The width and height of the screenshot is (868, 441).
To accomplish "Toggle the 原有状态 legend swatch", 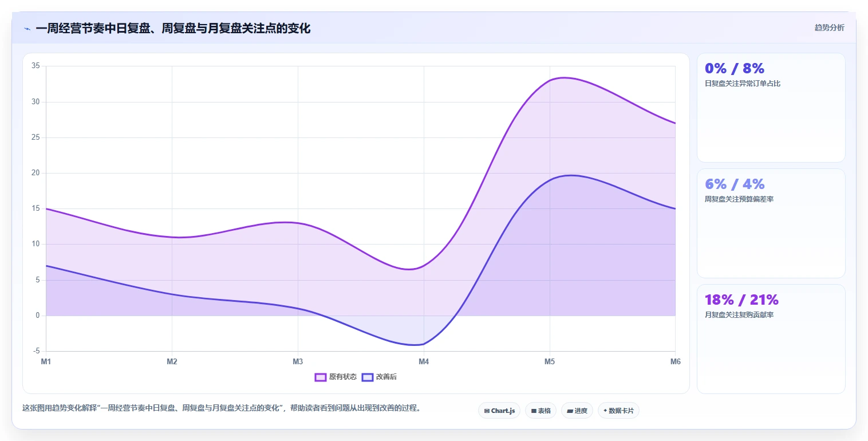I will pos(320,377).
